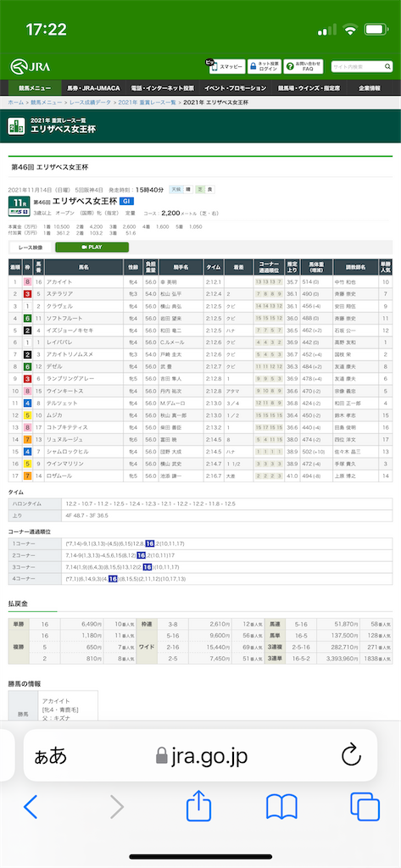
Task: Open horse レイパパレ in results table
Action: [x=58, y=342]
